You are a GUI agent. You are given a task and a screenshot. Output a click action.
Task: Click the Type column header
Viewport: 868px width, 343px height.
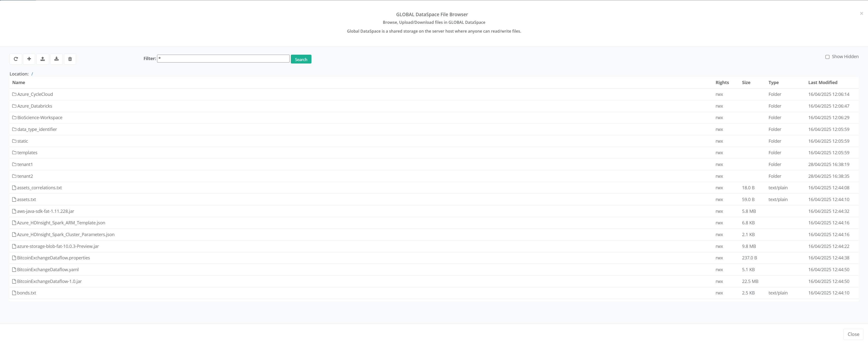(773, 82)
